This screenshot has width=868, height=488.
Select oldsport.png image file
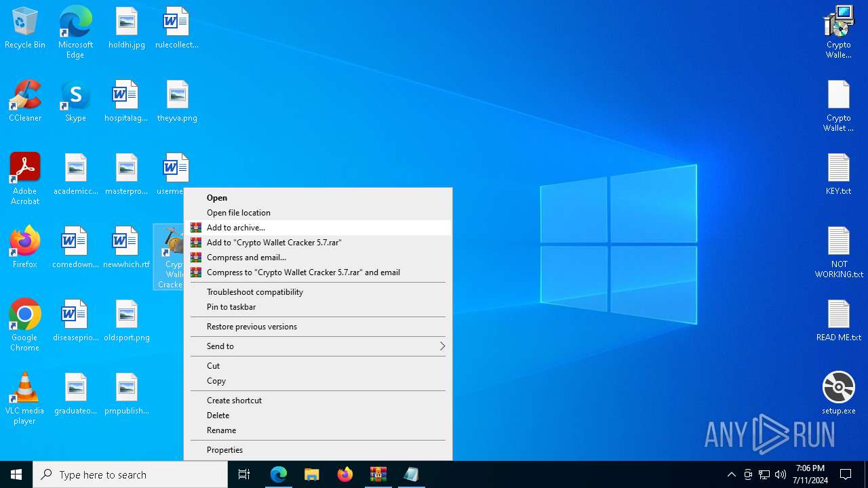point(127,321)
